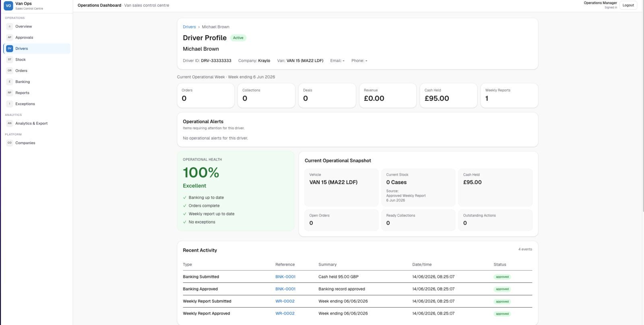Click 'Cash held 95.00 GBP' summary cell
The image size is (644, 325).
339,277
